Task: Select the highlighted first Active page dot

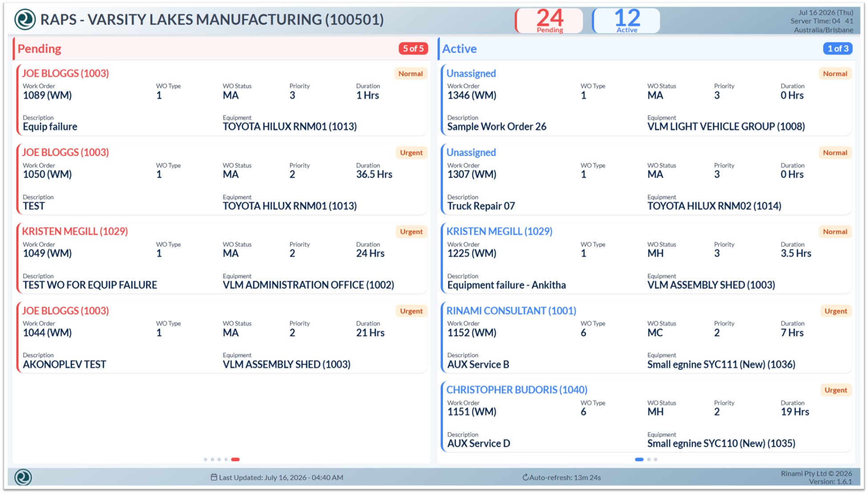Action: 639,459
